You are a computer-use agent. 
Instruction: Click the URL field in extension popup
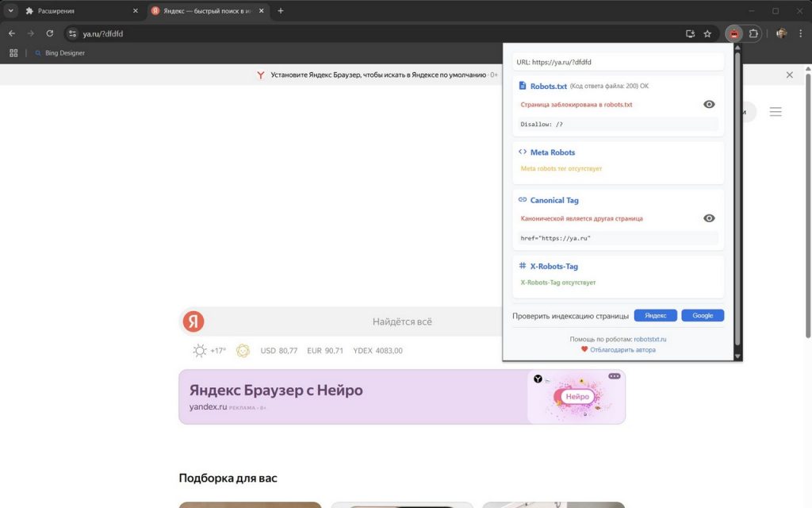pyautogui.click(x=618, y=62)
